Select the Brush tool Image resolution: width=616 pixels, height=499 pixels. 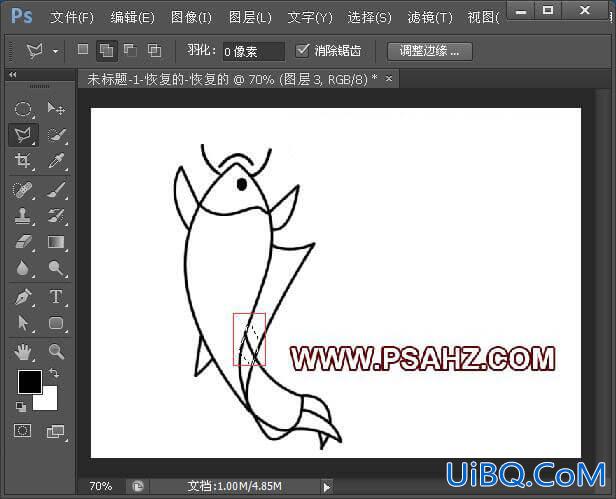coord(56,190)
